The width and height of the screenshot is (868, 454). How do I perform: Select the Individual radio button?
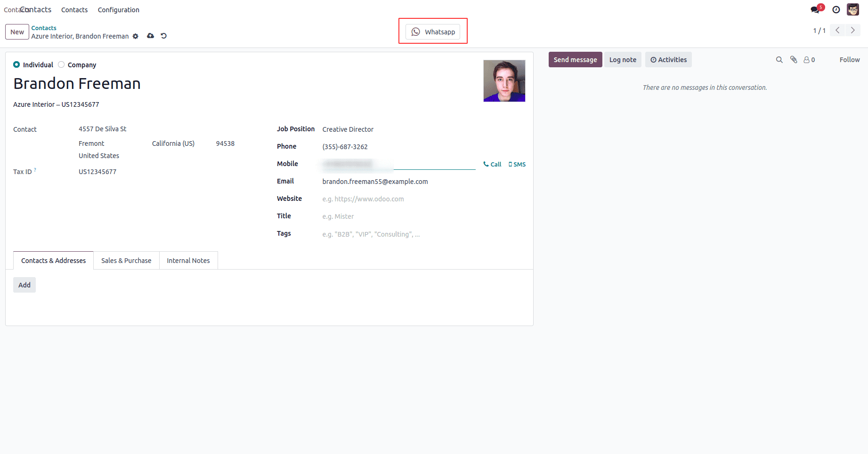click(x=16, y=64)
